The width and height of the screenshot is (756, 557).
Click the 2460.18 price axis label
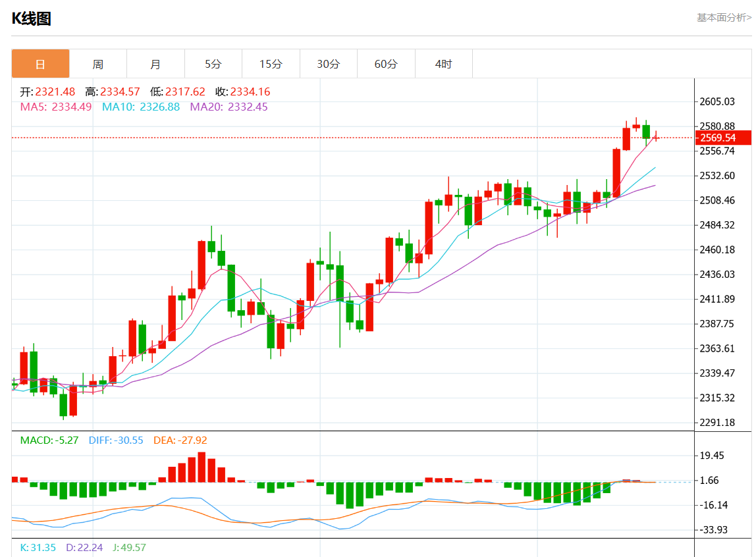pyautogui.click(x=717, y=250)
